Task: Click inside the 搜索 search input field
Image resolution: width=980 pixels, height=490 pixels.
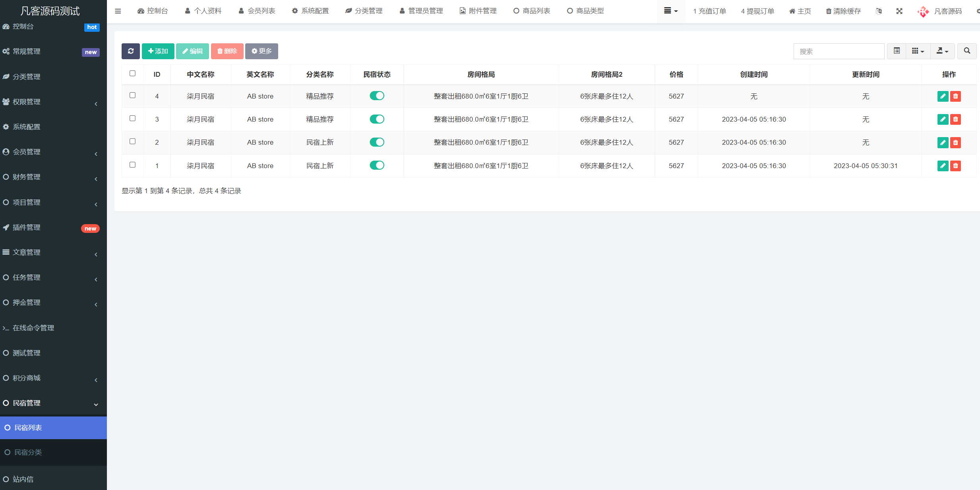Action: coord(839,51)
